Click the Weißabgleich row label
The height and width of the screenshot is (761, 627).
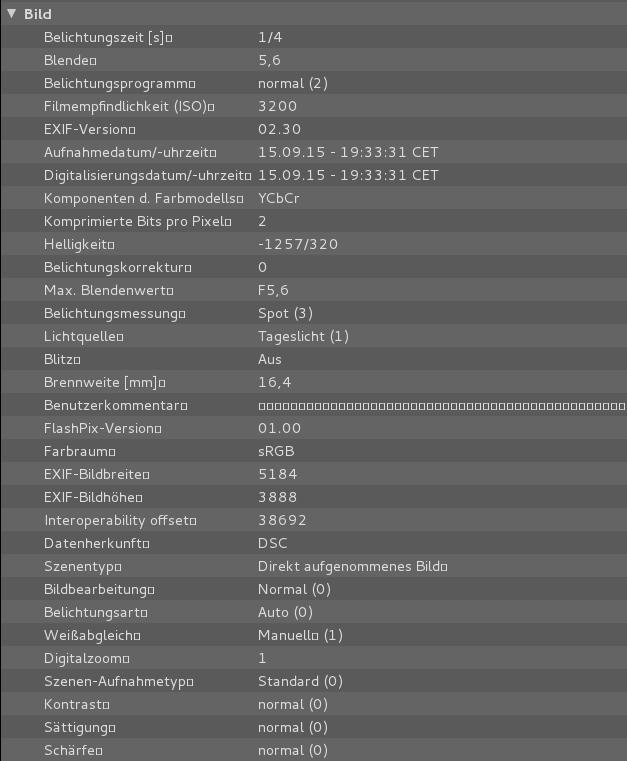click(92, 636)
